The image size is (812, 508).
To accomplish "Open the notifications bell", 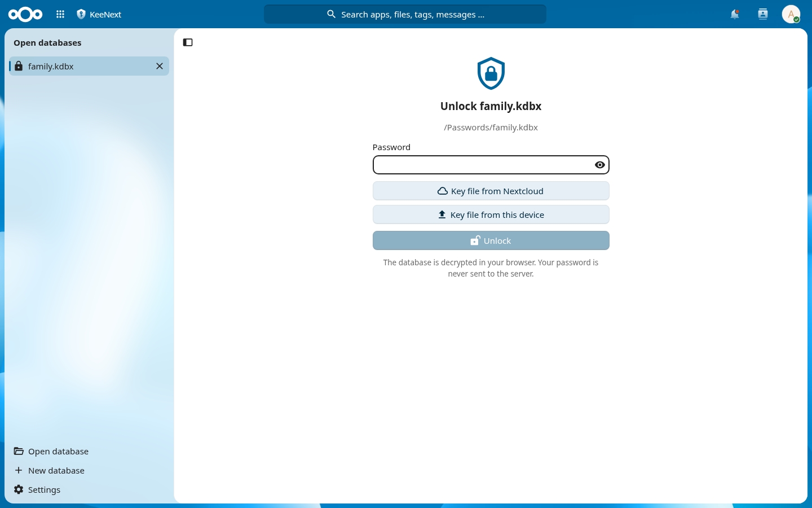I will pos(735,14).
